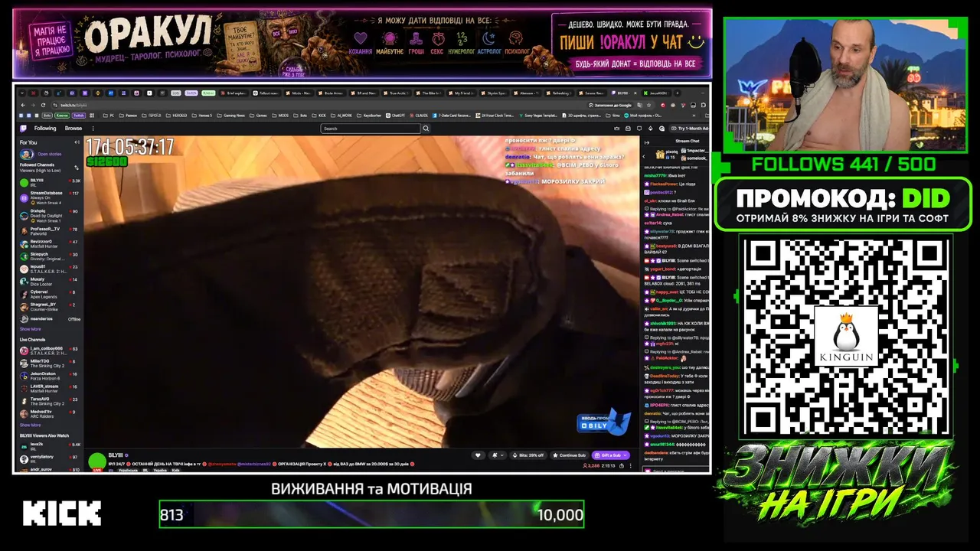
Task: Open the CLAUDE bookmark
Action: coord(420,116)
